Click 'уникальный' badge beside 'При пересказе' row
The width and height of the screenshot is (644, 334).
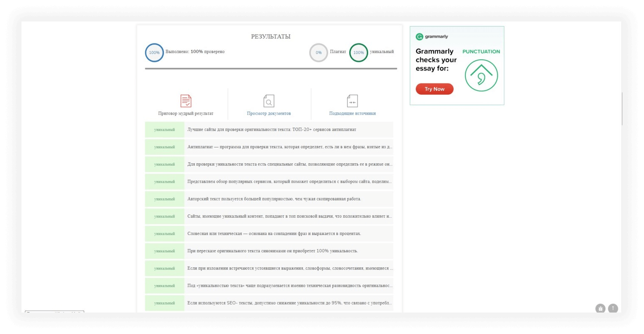165,251
